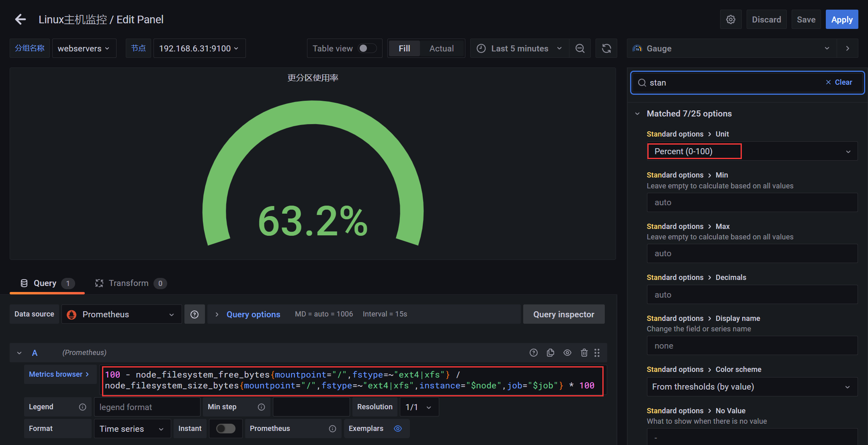Click the data source help icon
This screenshot has width=868, height=445.
click(x=194, y=314)
